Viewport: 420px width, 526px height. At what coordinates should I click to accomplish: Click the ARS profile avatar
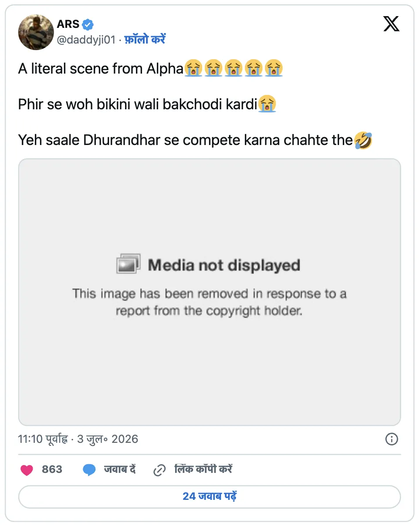[36, 32]
